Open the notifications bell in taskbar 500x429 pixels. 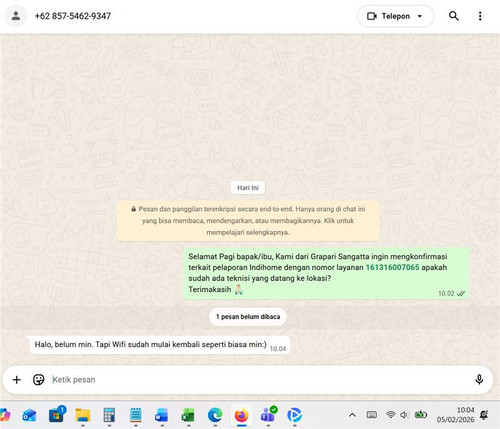484,415
